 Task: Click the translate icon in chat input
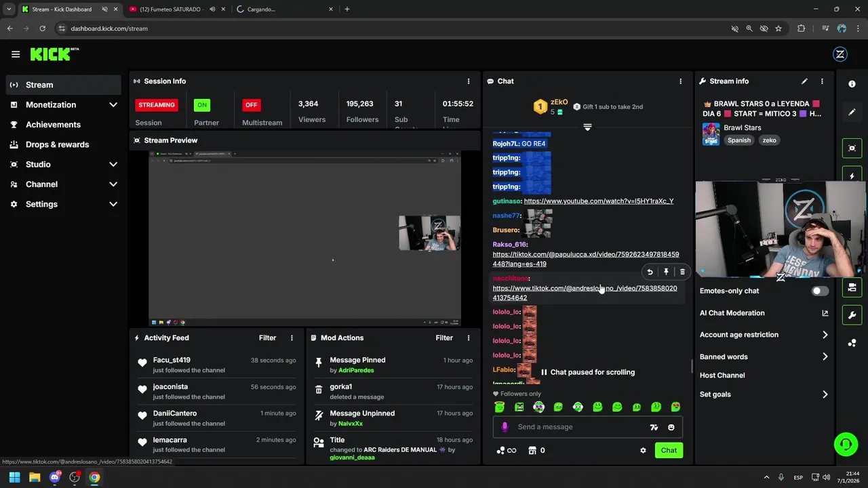pyautogui.click(x=654, y=427)
